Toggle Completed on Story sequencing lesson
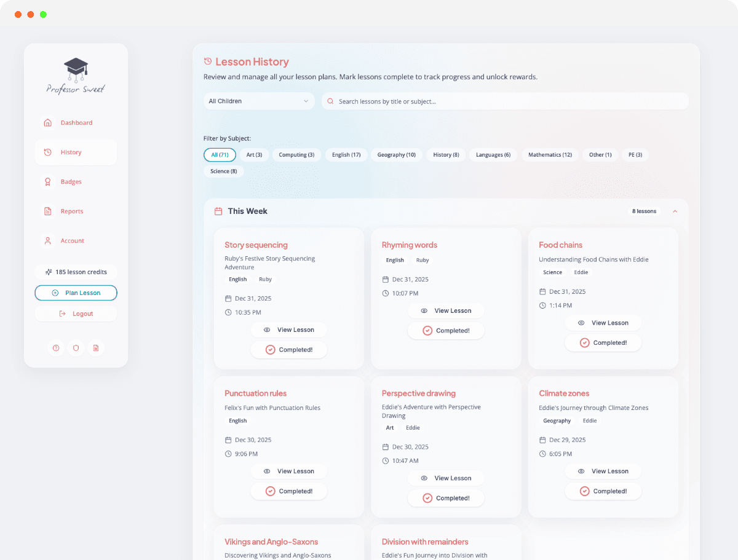 coord(289,350)
